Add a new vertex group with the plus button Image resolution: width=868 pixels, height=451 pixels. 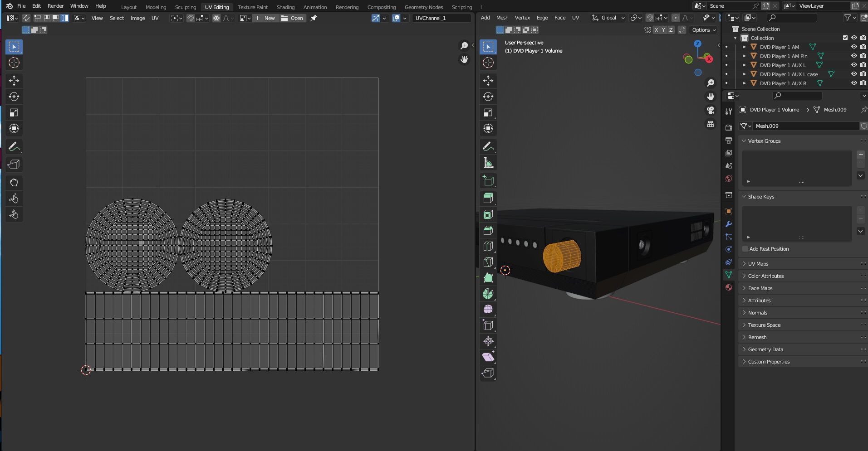click(x=861, y=155)
